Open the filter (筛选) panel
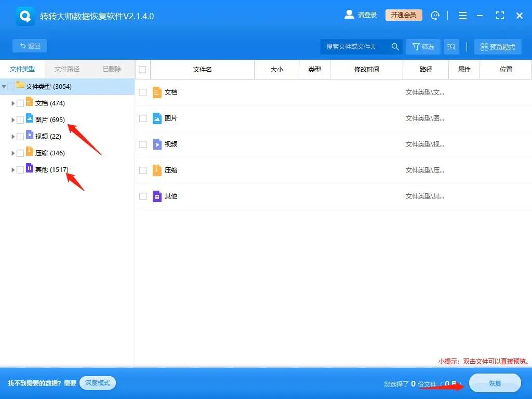Image resolution: width=532 pixels, height=399 pixels. click(423, 46)
